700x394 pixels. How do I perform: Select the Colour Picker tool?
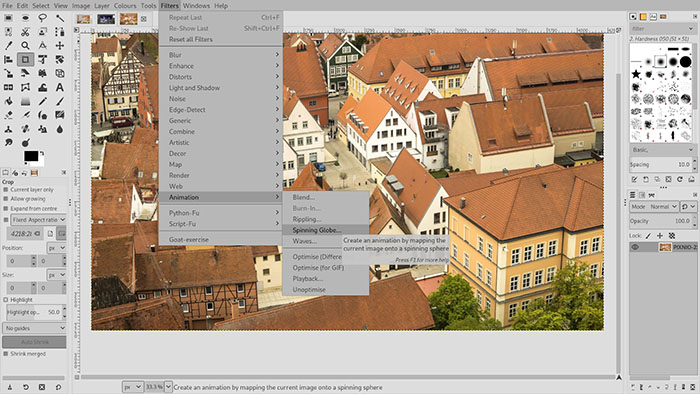[x=8, y=46]
